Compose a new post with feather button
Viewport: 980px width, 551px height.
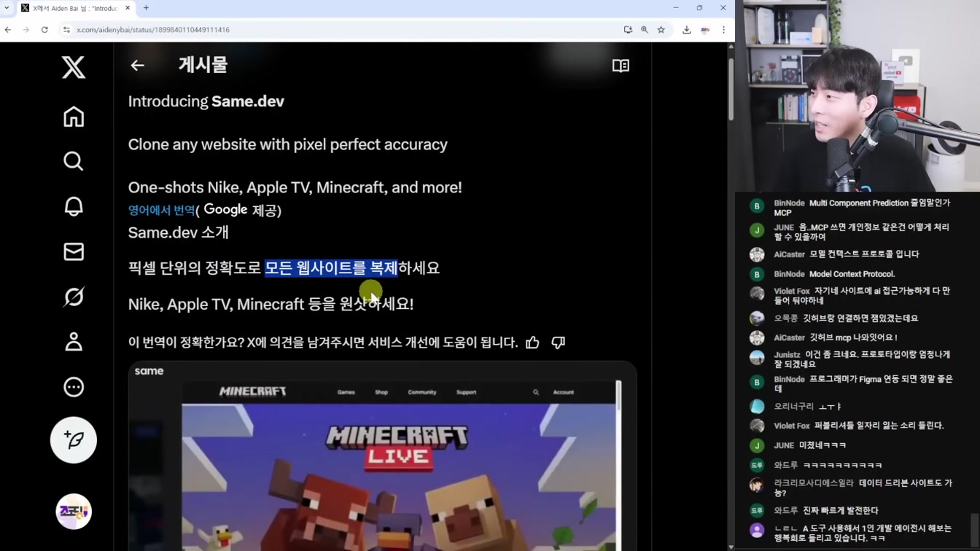[x=73, y=440]
